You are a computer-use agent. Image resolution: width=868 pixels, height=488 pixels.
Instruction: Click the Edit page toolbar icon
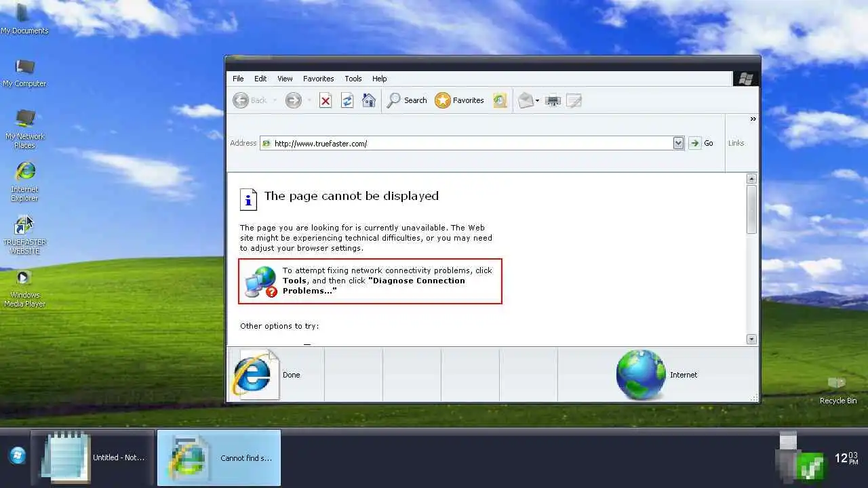pyautogui.click(x=574, y=100)
